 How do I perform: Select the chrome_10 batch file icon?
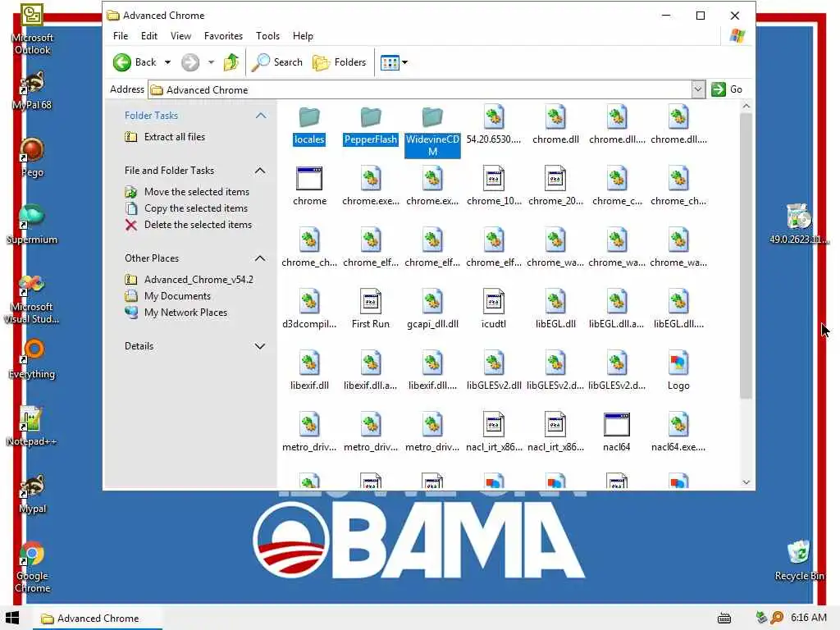tap(493, 178)
